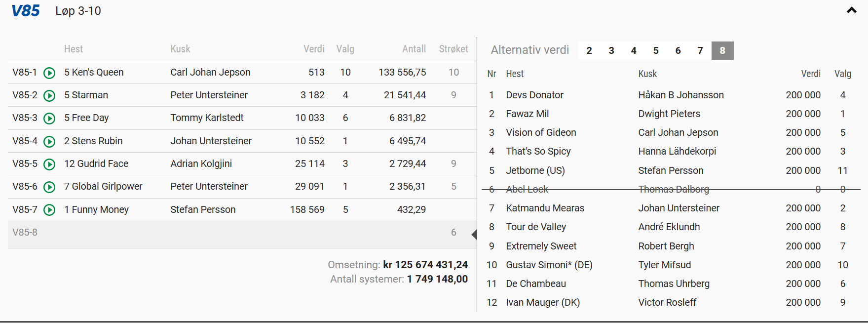Click driver Carl Johan Jepson in V85-1
This screenshot has height=325, width=868.
(x=210, y=72)
